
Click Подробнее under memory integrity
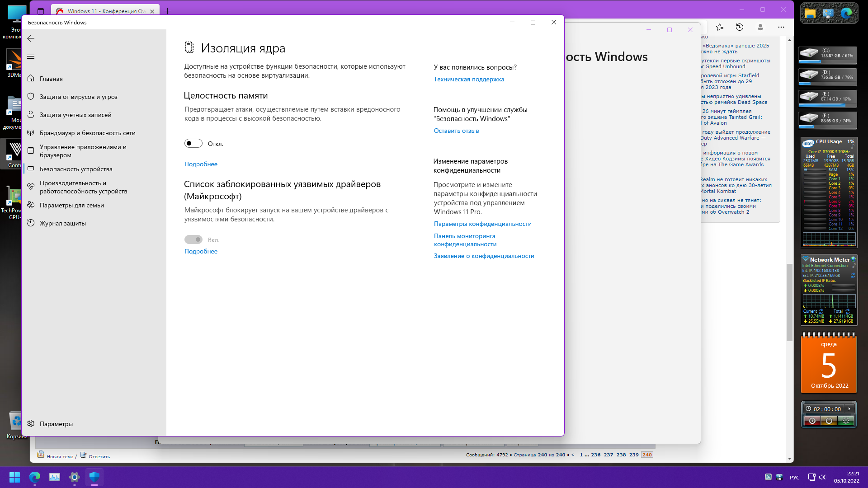[x=201, y=164]
